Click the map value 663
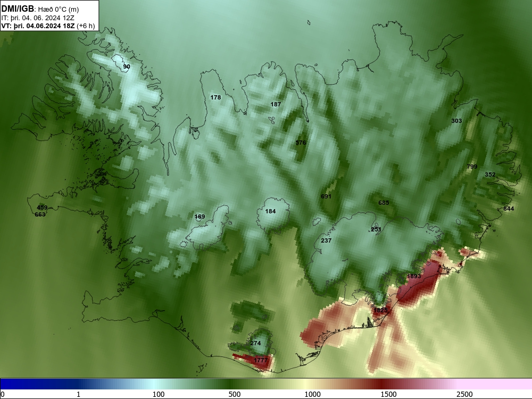 [40, 214]
